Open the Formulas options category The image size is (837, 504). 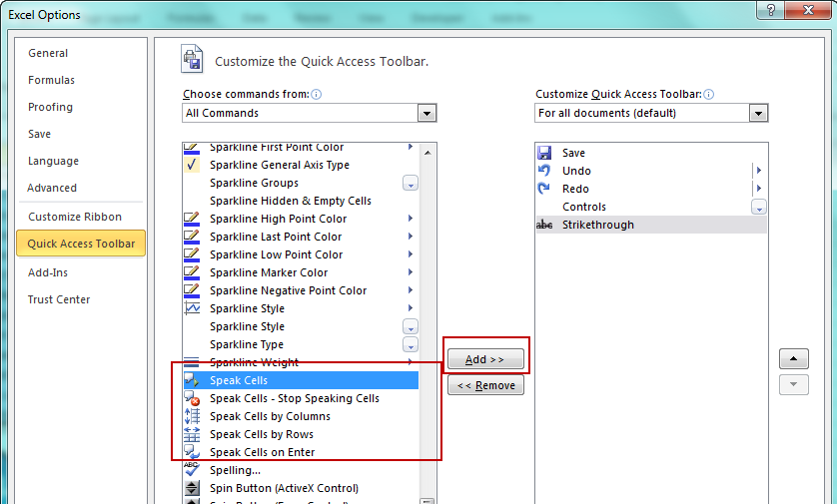(x=81, y=80)
